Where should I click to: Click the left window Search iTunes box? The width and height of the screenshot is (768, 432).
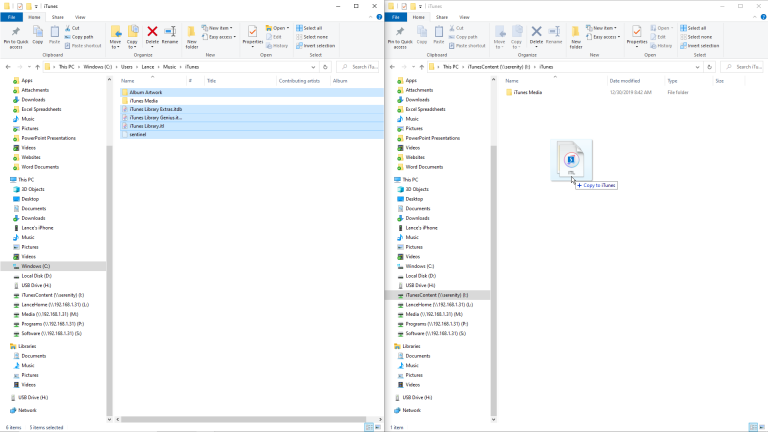[x=360, y=67]
